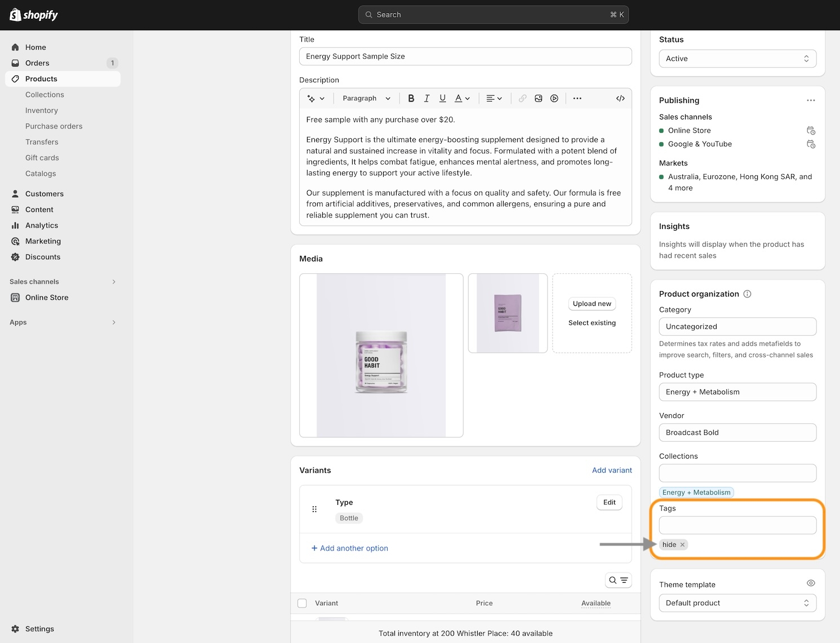Open the Status dropdown set to Active
This screenshot has height=643, width=840.
coord(737,59)
